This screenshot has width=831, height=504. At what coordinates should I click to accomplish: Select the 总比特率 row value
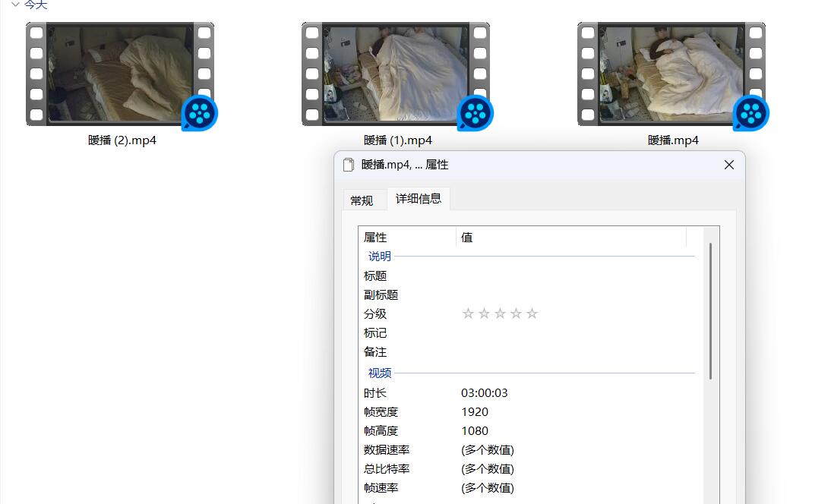point(488,469)
